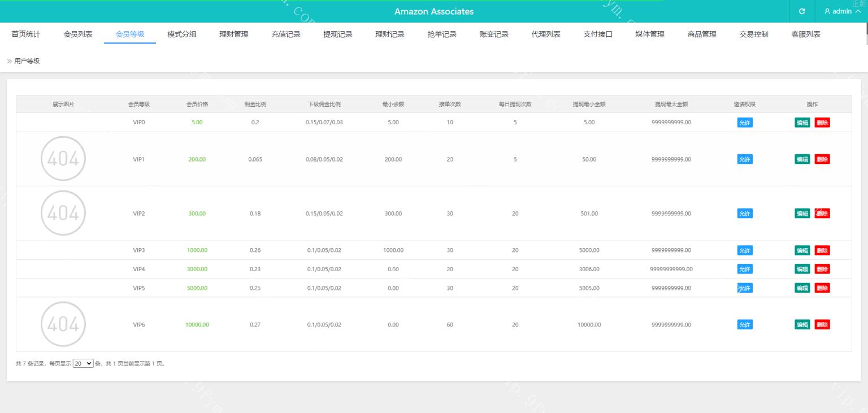Click the refresh icon in top bar
The image size is (868, 413).
pos(802,11)
